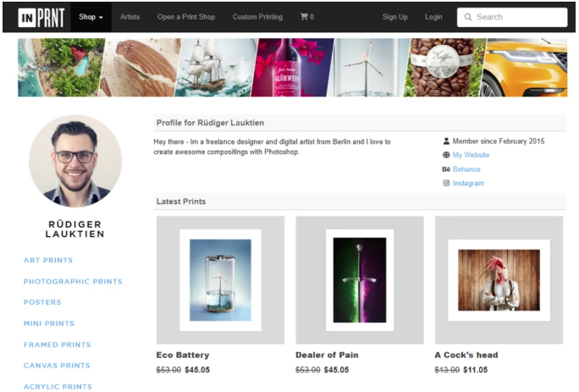The image size is (579, 392).
Task: Open the Artists page
Action: point(130,17)
